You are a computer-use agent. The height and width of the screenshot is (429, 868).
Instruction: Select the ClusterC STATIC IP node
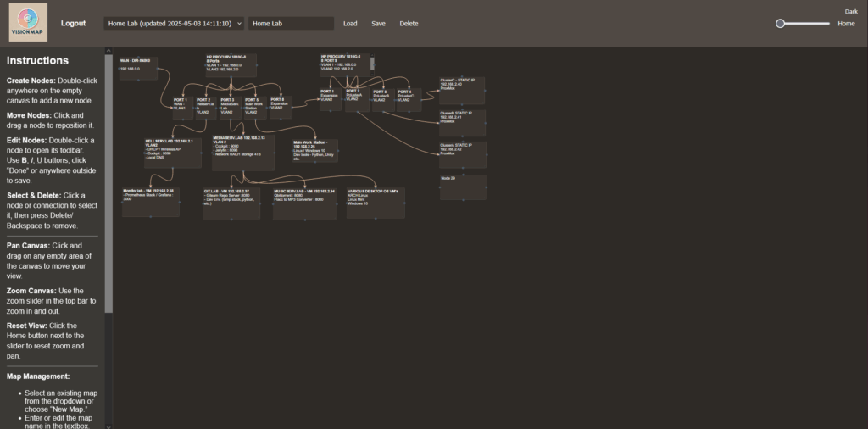click(x=462, y=91)
